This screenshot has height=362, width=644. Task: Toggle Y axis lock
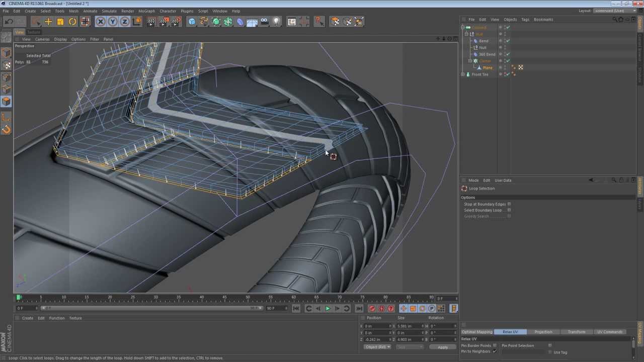click(113, 21)
